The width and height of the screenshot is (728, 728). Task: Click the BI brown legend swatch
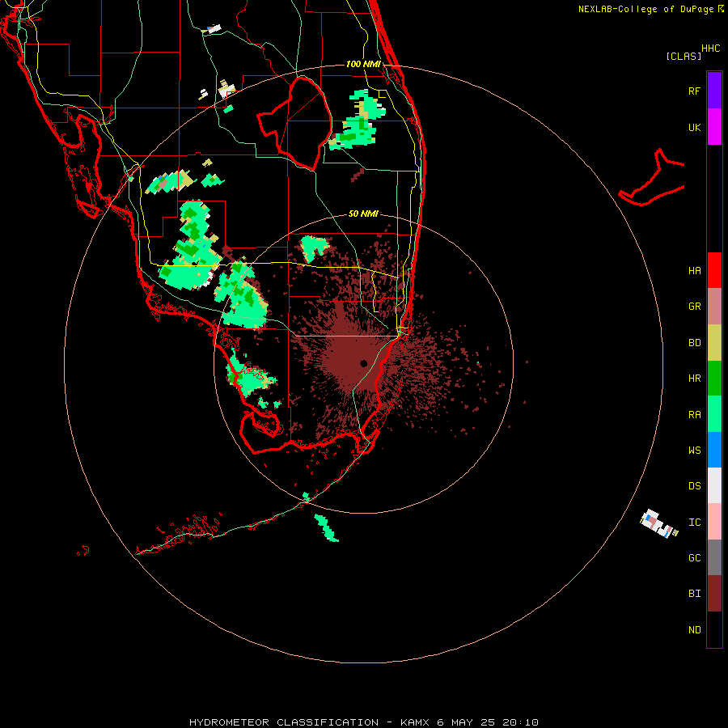pos(714,594)
